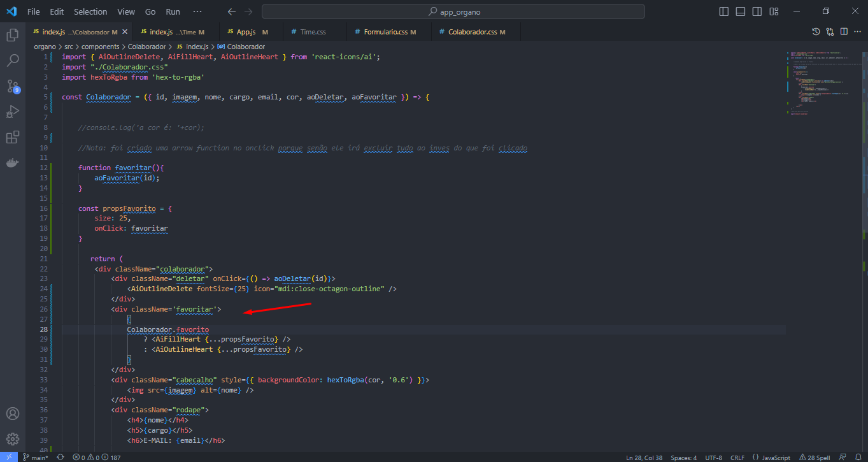Image resolution: width=868 pixels, height=462 pixels.
Task: Open the timeline history icon in editor toolbar
Action: [816, 32]
